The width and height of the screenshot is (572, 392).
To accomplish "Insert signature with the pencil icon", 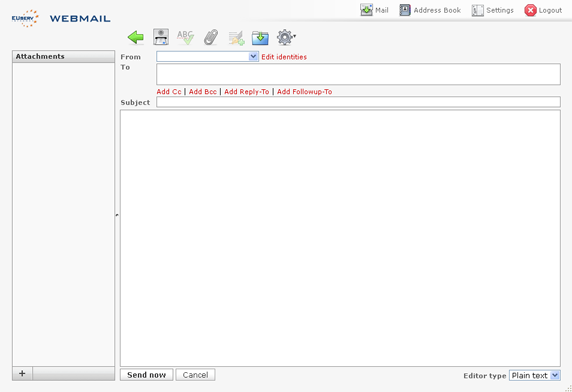I will (236, 38).
